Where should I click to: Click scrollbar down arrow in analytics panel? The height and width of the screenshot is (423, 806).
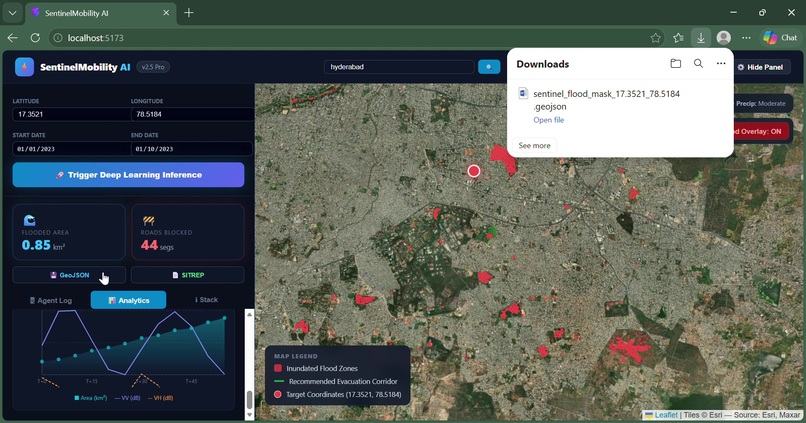[249, 415]
